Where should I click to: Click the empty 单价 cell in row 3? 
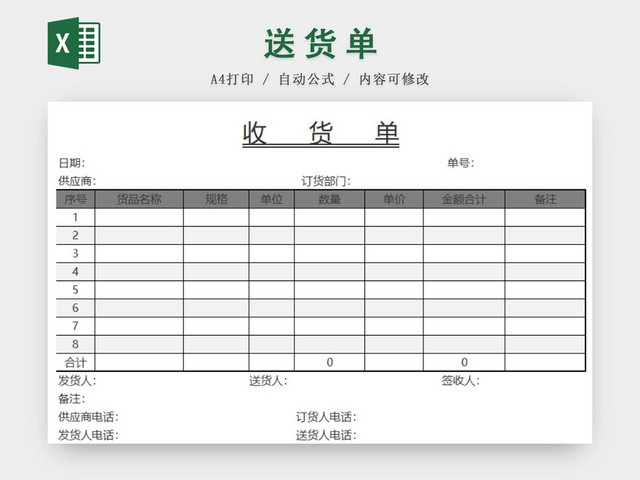(394, 253)
